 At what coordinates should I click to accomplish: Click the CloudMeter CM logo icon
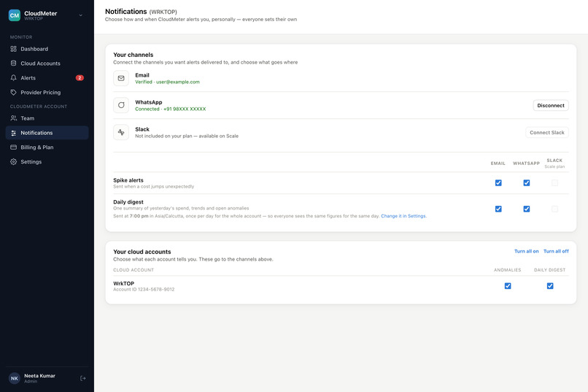[15, 15]
